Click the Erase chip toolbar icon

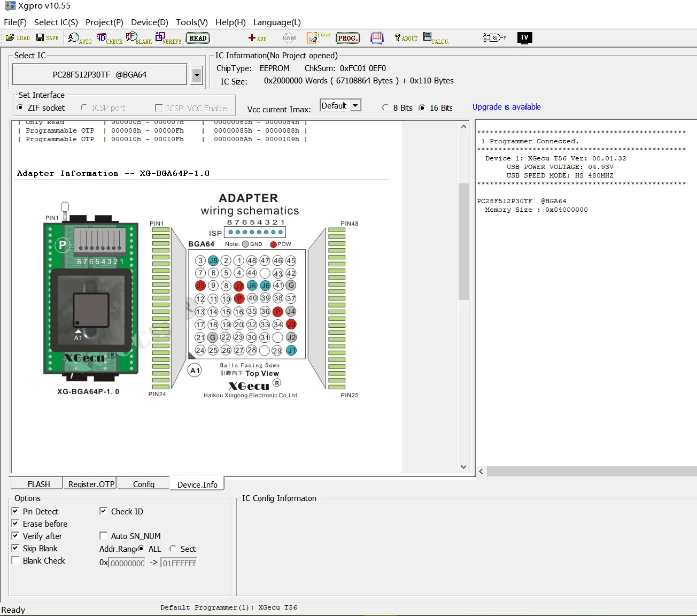pos(318,37)
